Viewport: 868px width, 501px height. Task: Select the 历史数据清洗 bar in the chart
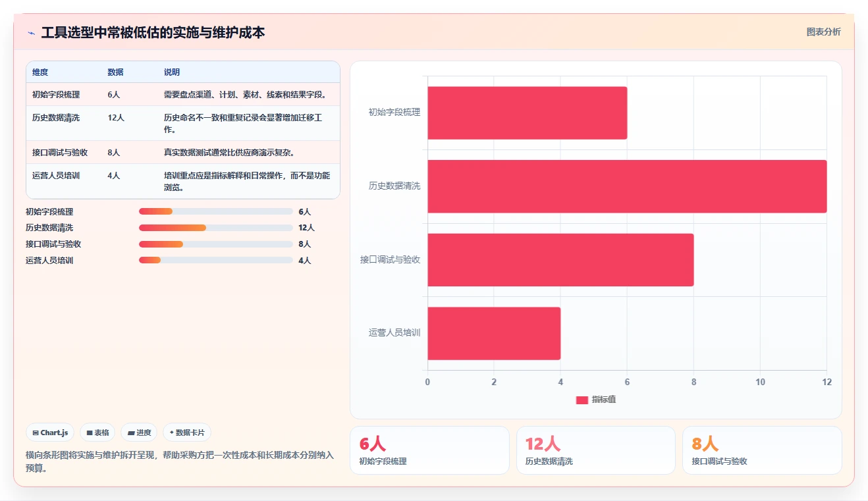click(627, 186)
